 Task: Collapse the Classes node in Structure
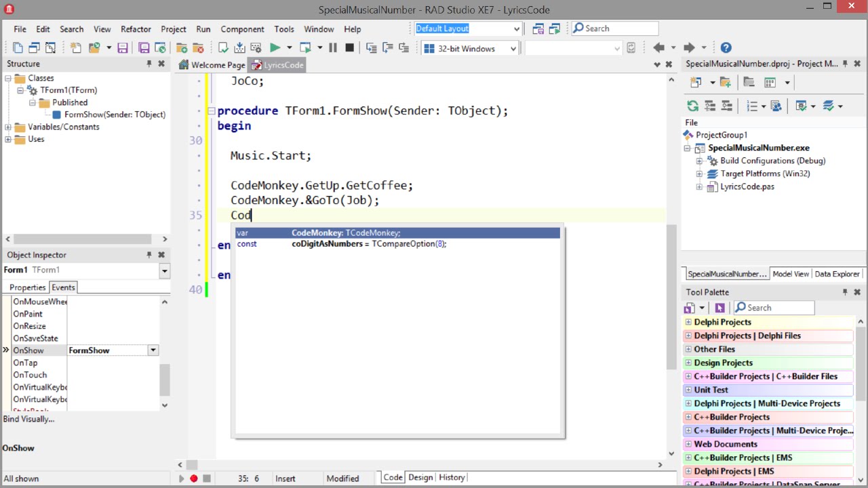pos(8,78)
